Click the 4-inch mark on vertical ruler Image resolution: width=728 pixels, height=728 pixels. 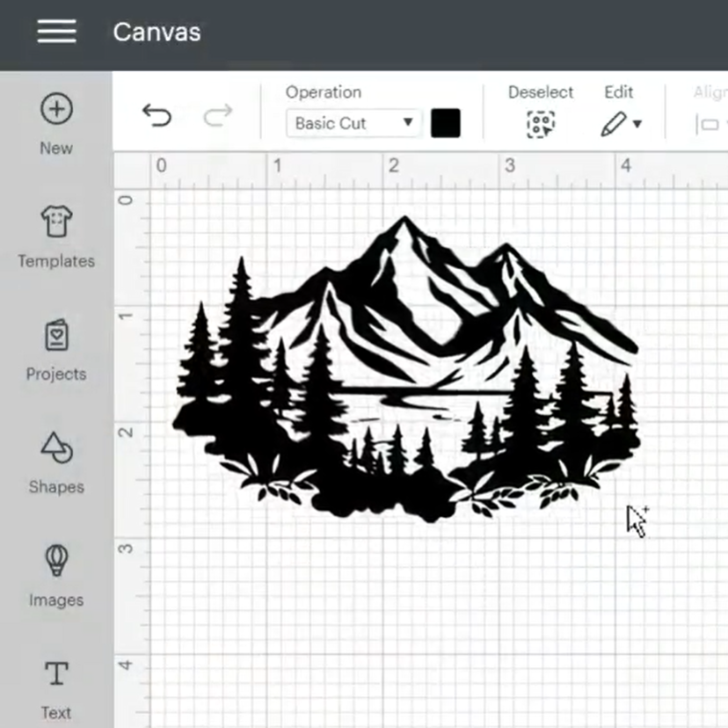coord(126,665)
